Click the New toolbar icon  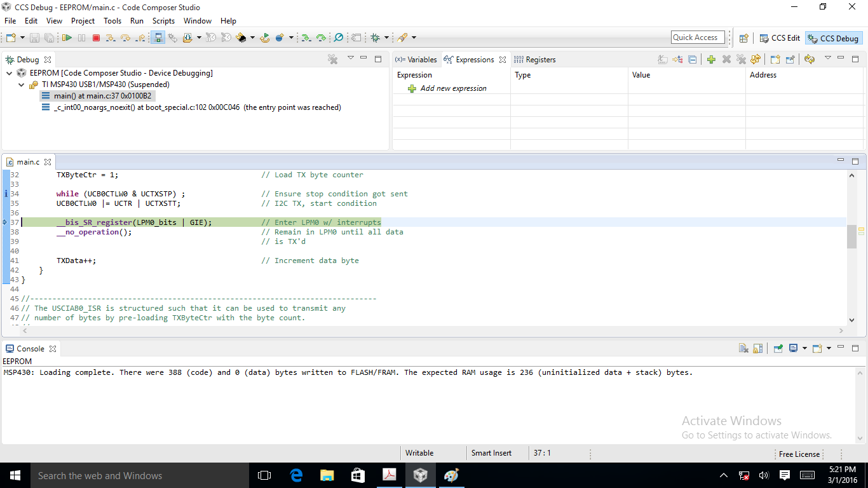tap(11, 38)
